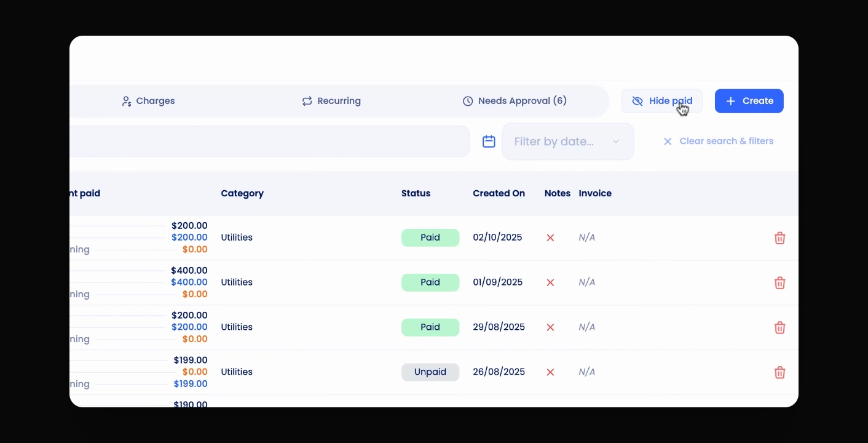The height and width of the screenshot is (443, 868).
Task: Open the Needs Approval (6) tab
Action: [515, 101]
